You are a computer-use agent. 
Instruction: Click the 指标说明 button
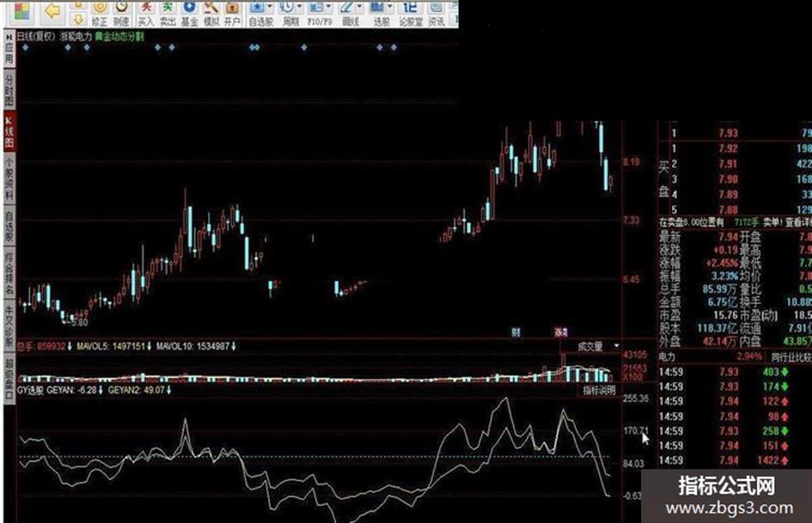pos(599,390)
